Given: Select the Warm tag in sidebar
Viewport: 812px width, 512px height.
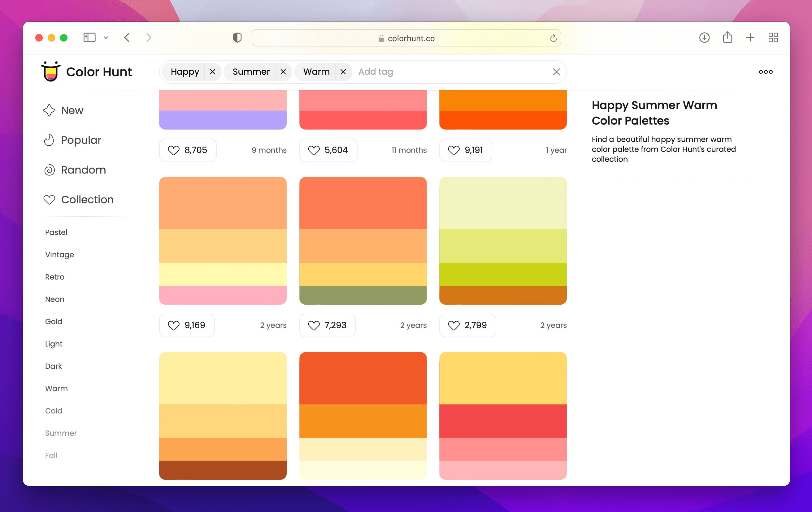Looking at the screenshot, I should (x=56, y=388).
